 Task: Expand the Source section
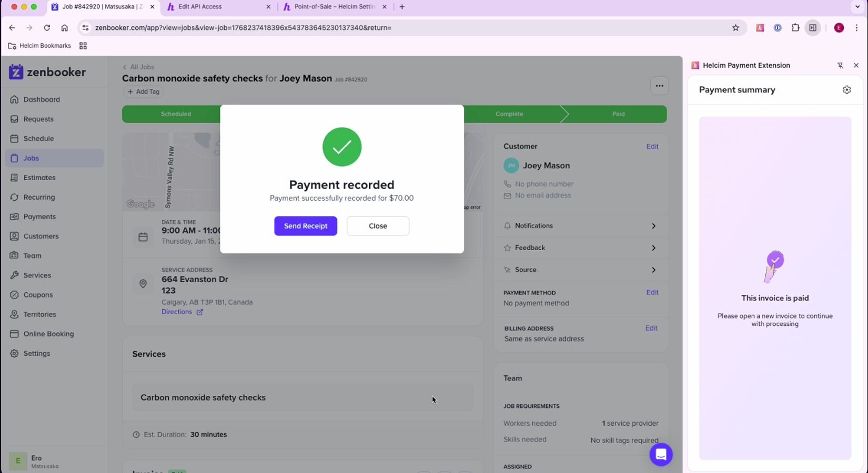[x=581, y=270]
